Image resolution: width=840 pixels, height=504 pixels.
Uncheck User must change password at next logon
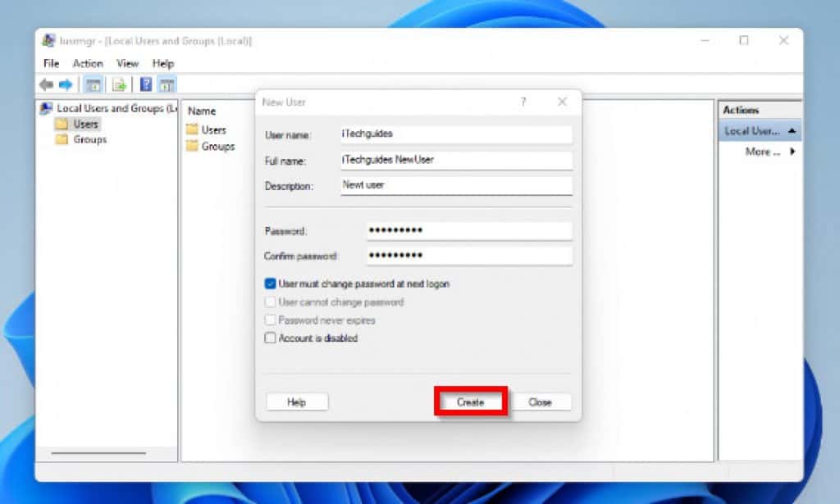(271, 284)
